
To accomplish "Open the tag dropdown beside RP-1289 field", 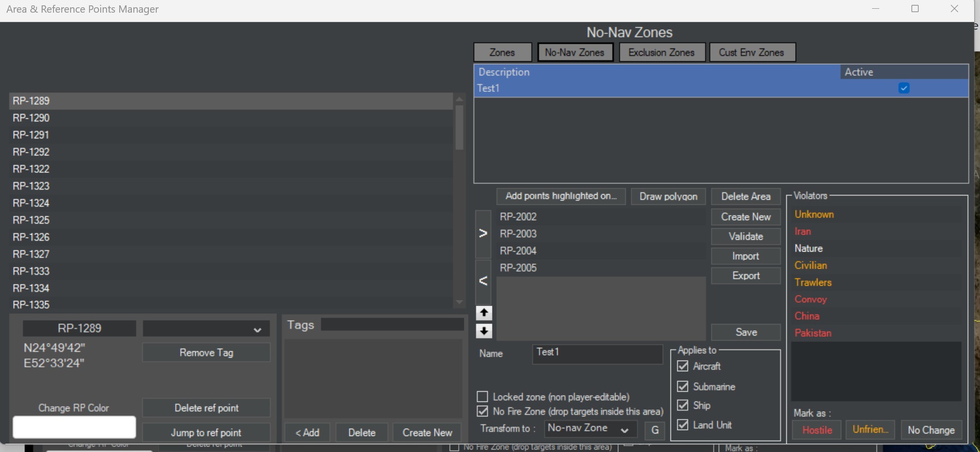I will coord(206,329).
